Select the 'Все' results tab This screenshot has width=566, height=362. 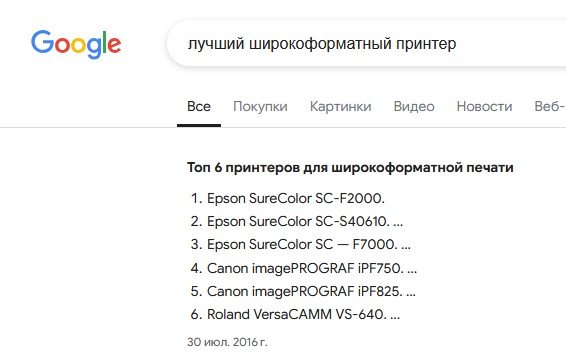[199, 106]
